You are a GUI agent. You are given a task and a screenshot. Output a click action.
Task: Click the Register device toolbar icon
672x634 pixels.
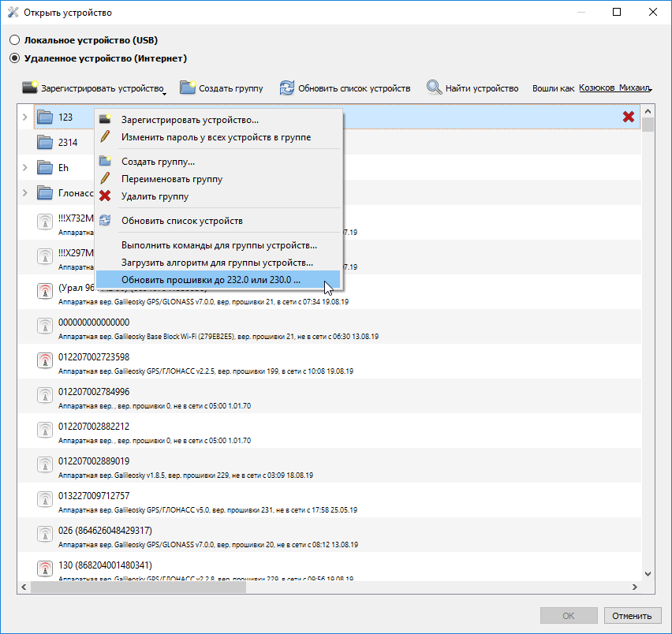[x=30, y=88]
